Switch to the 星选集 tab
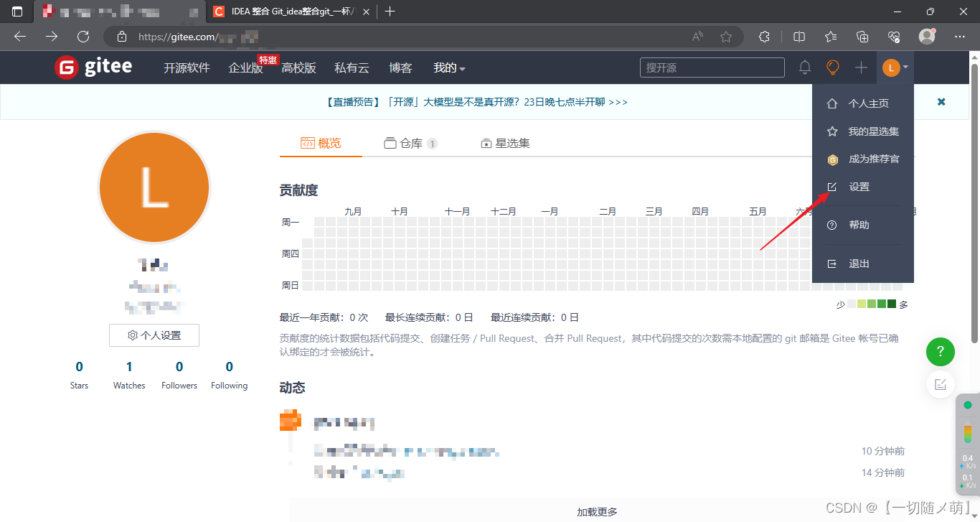The height and width of the screenshot is (522, 980). 505,143
